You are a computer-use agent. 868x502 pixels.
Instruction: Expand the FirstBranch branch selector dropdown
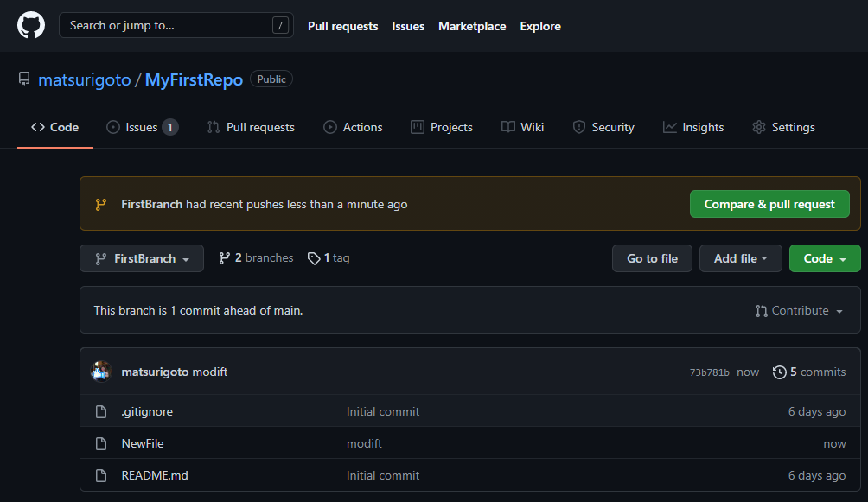(x=142, y=258)
